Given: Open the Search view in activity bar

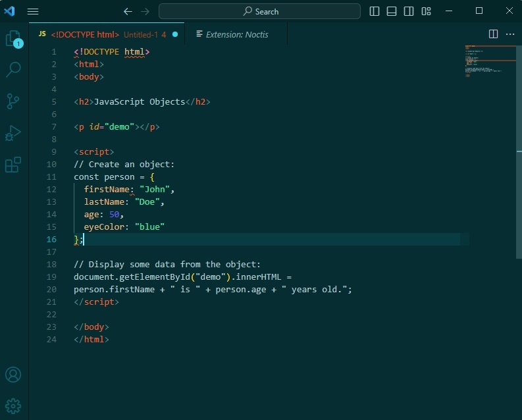Looking at the screenshot, I should pos(13,69).
